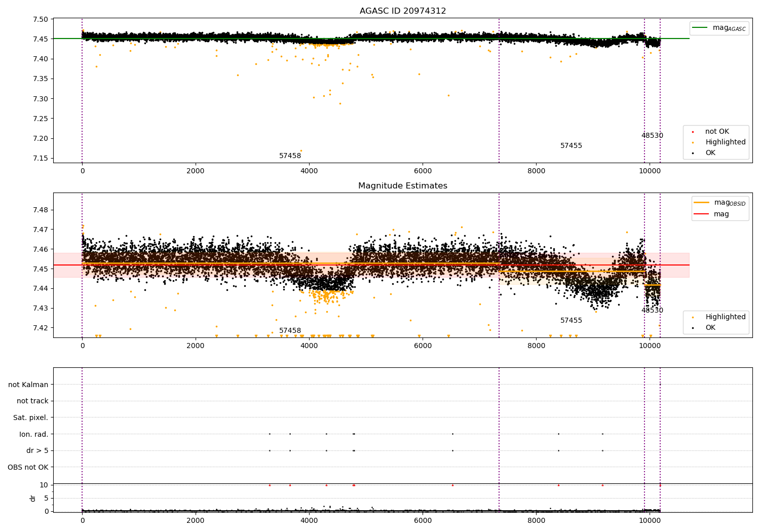Click the 7.46 y-axis tick label
This screenshot has width=760, height=532.
click(41, 249)
